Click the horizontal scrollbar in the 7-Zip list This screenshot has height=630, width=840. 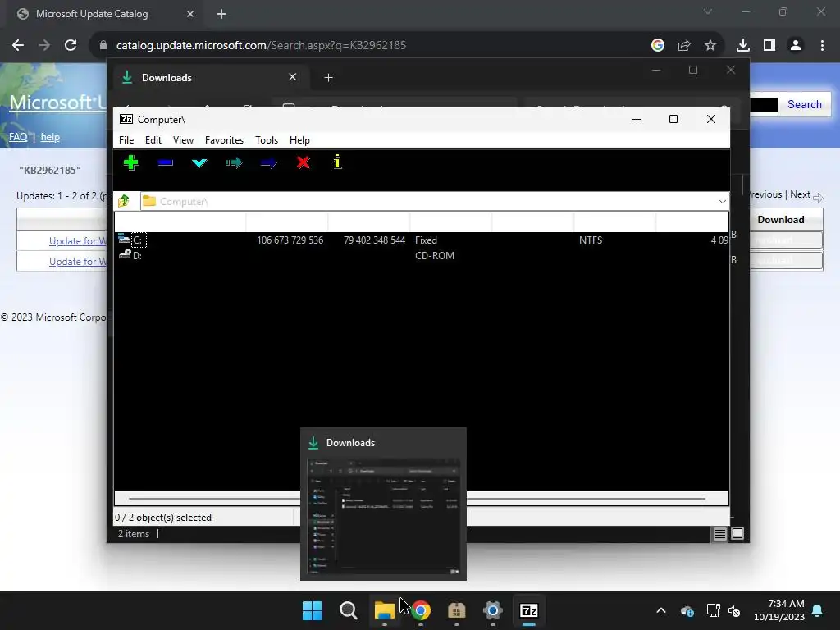(x=417, y=498)
